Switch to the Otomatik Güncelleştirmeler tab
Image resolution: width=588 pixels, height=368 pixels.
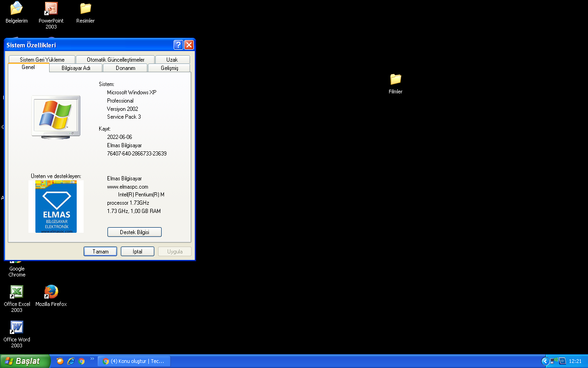click(116, 60)
